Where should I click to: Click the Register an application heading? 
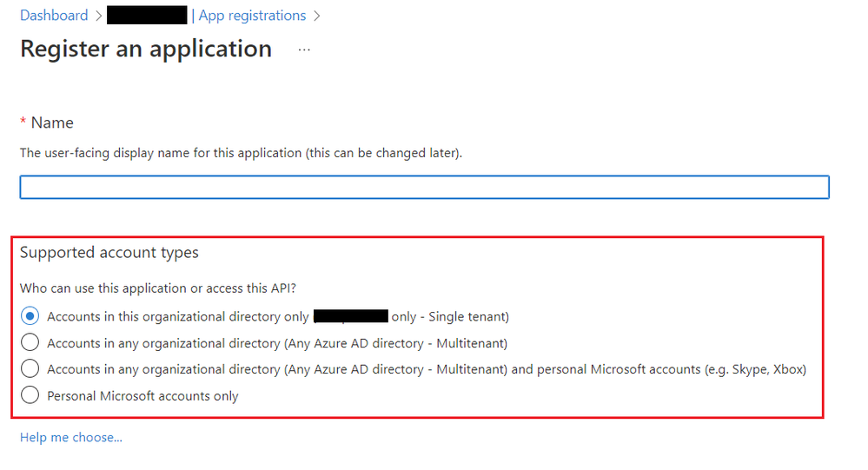146,50
